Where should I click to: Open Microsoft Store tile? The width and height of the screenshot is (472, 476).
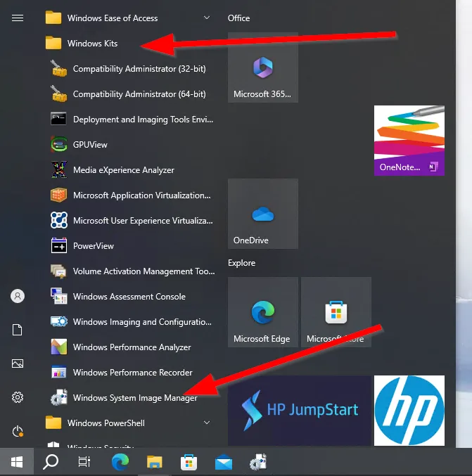(336, 312)
